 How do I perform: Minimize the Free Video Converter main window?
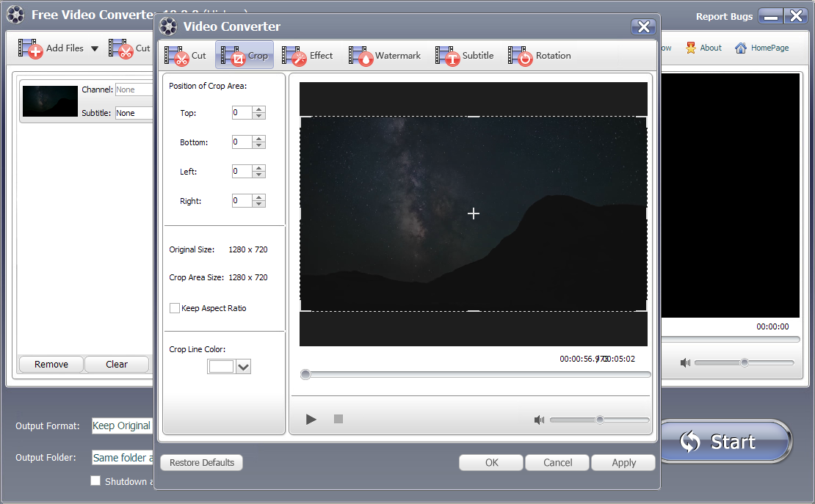(x=771, y=16)
